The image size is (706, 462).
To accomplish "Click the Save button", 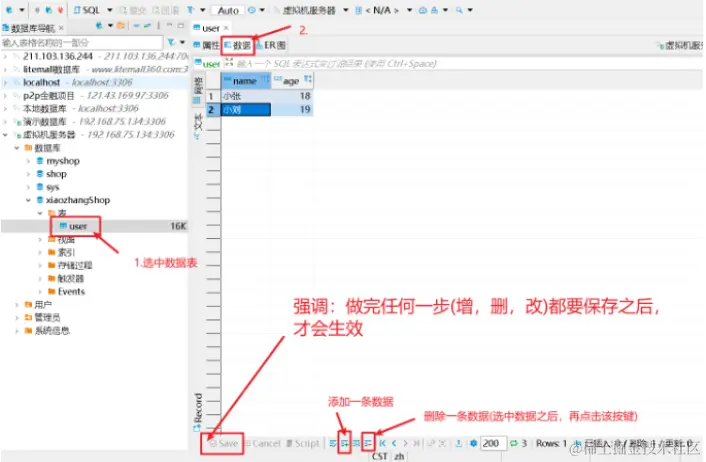I will [224, 443].
